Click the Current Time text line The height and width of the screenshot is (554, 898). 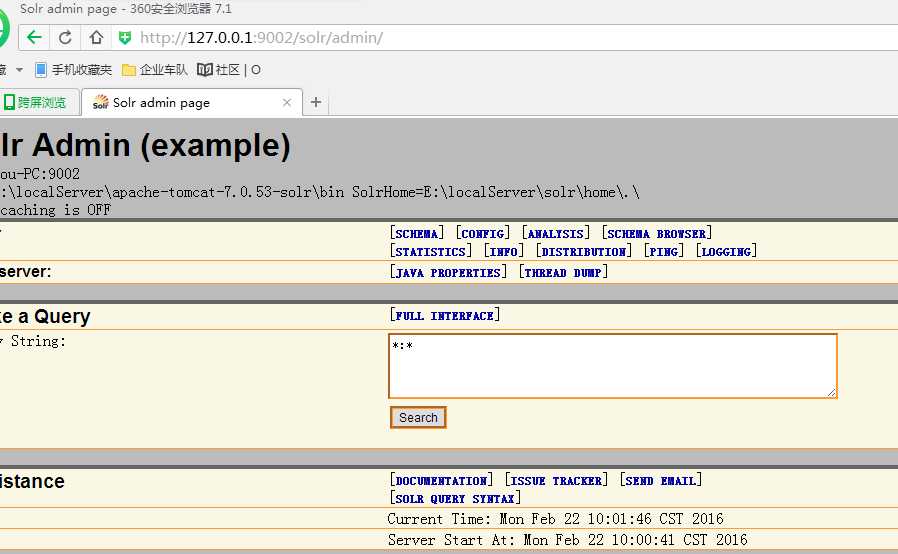[556, 519]
